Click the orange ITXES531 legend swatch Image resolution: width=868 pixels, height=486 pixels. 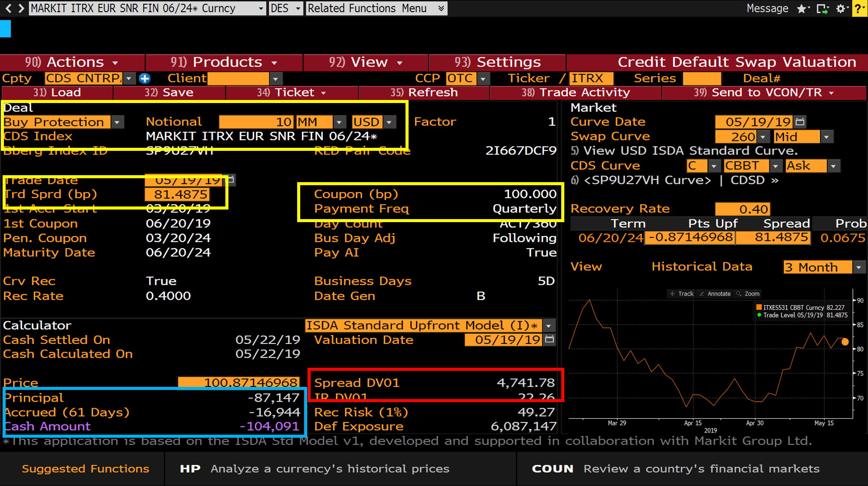pos(759,307)
